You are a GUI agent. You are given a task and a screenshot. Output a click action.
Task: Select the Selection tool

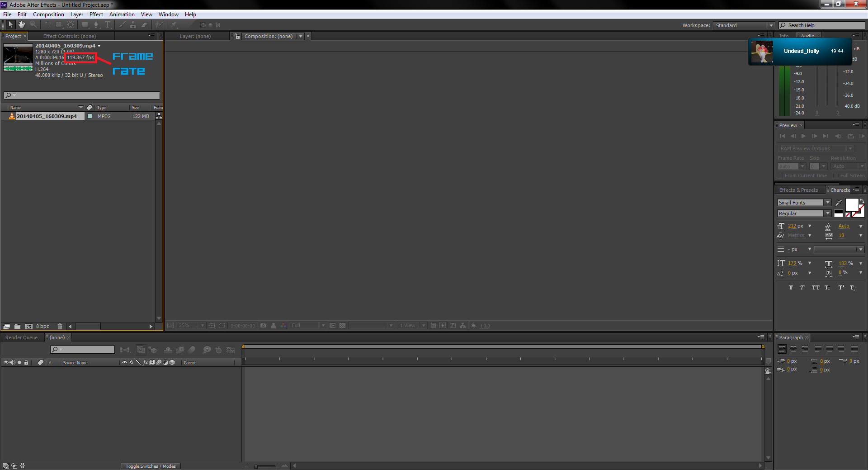pos(11,25)
